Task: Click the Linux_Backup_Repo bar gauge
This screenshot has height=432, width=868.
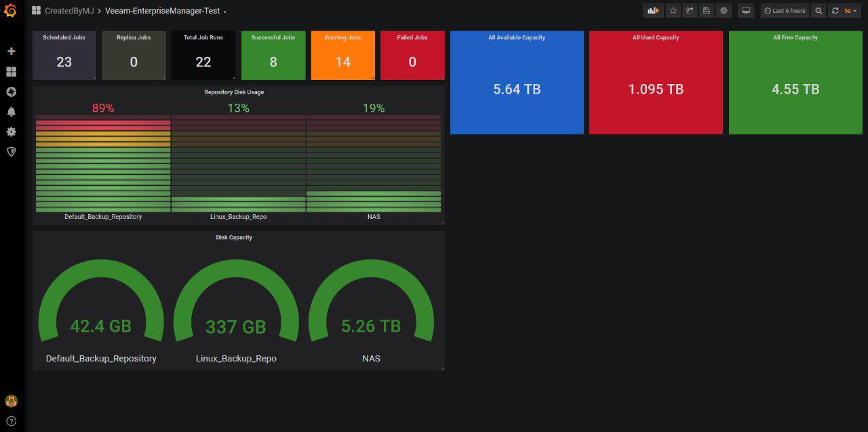Action: pos(238,163)
